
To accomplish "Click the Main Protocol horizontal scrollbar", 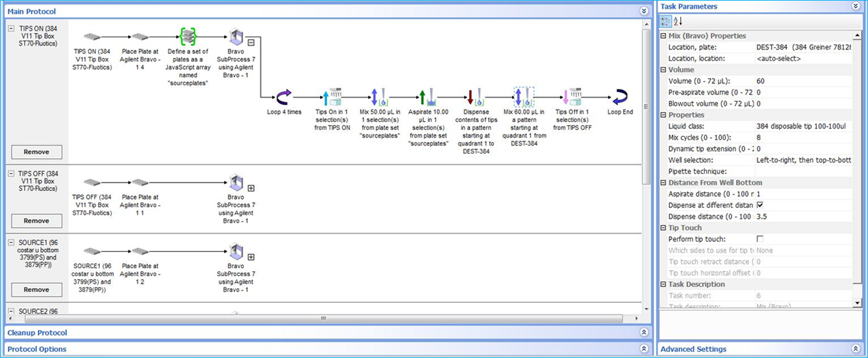I will (324, 318).
